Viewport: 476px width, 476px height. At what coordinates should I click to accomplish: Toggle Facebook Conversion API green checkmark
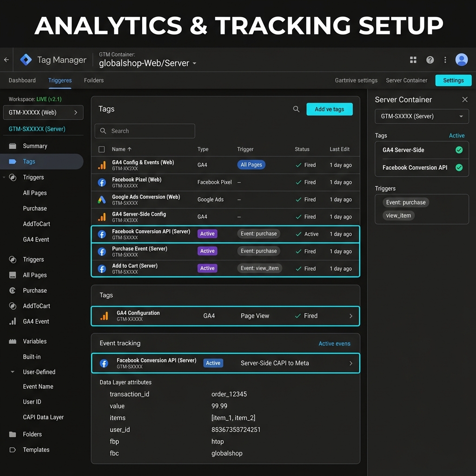point(459,167)
